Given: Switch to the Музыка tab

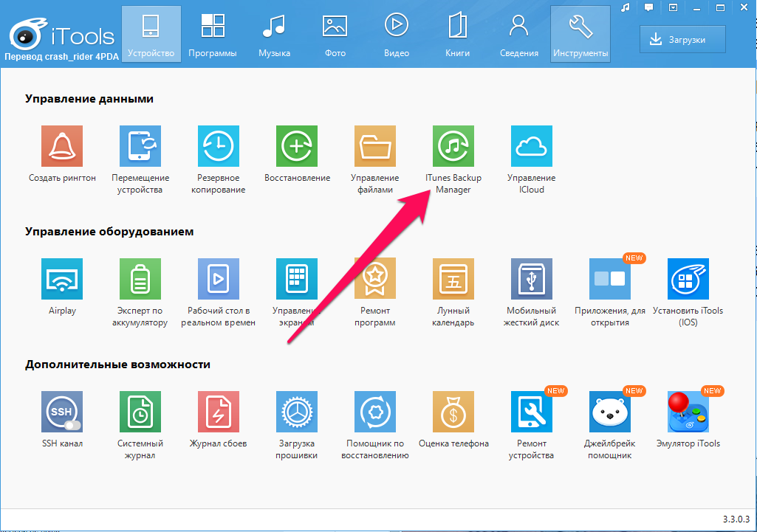Looking at the screenshot, I should coord(274,34).
